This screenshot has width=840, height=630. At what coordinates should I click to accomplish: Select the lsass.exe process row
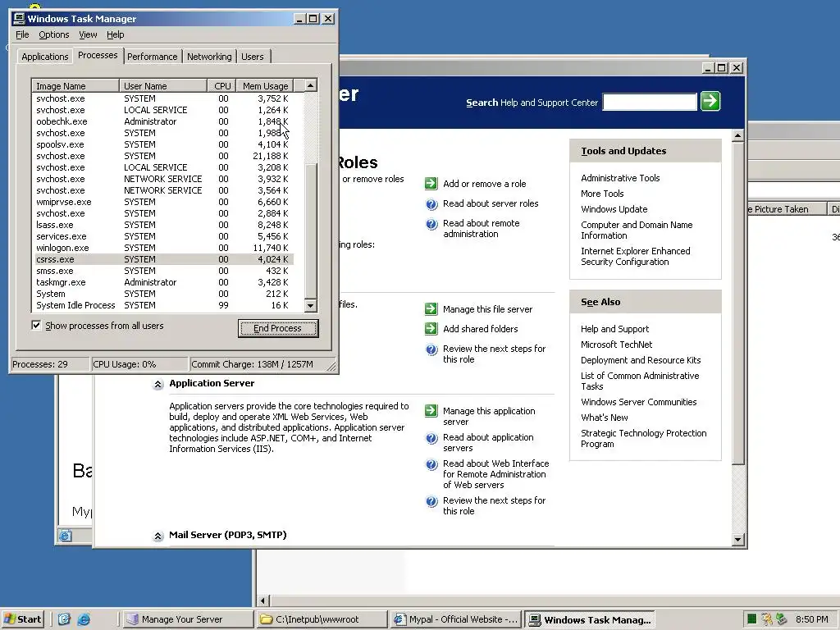tap(163, 225)
